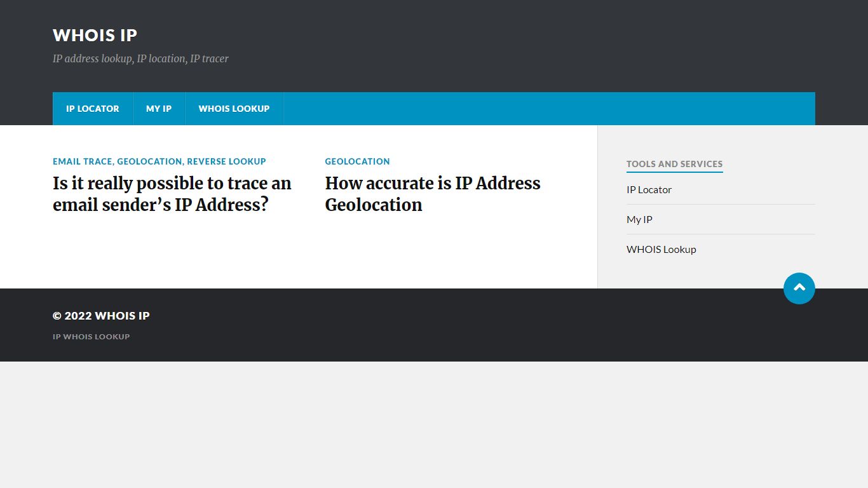The image size is (868, 488).
Task: Open WHOIS Lookup in the sidebar tools
Action: click(x=661, y=249)
